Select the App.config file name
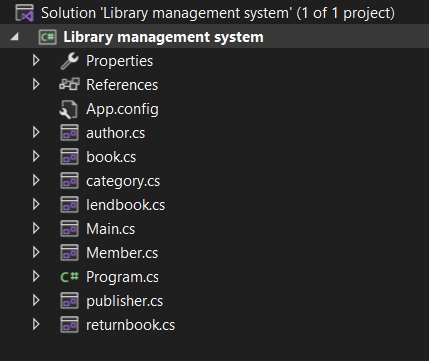Image resolution: width=429 pixels, height=361 pixels. 122,109
